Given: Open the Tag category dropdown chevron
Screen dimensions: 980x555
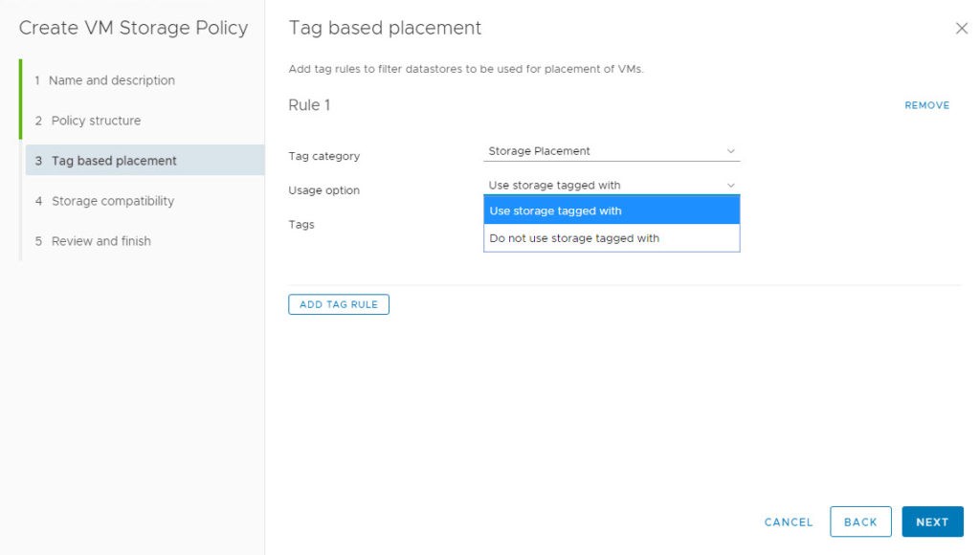Looking at the screenshot, I should pyautogui.click(x=731, y=151).
